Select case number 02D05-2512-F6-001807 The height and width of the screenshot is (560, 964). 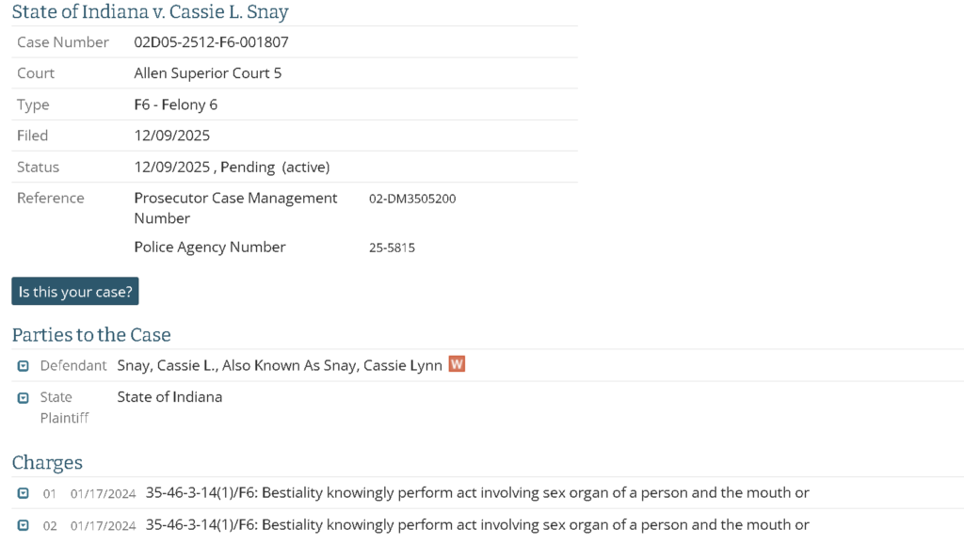211,41
